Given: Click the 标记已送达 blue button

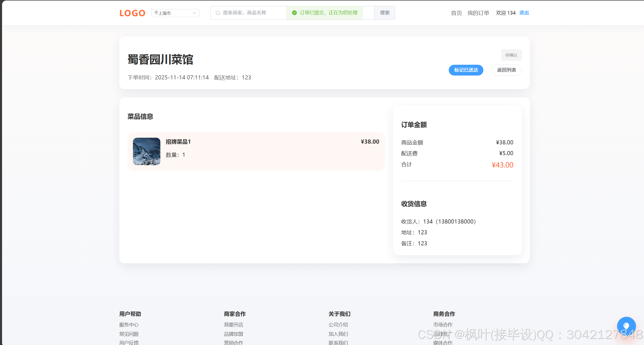Looking at the screenshot, I should pos(465,70).
